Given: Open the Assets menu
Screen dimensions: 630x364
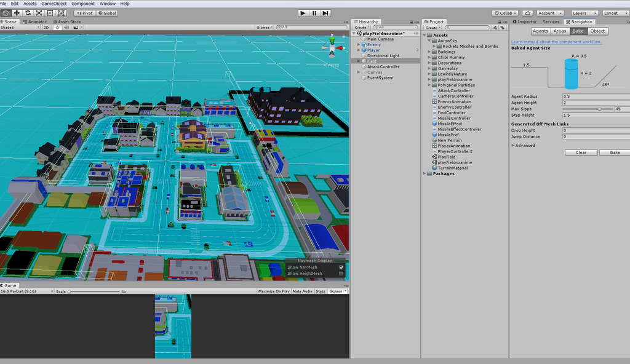Looking at the screenshot, I should click(x=30, y=4).
